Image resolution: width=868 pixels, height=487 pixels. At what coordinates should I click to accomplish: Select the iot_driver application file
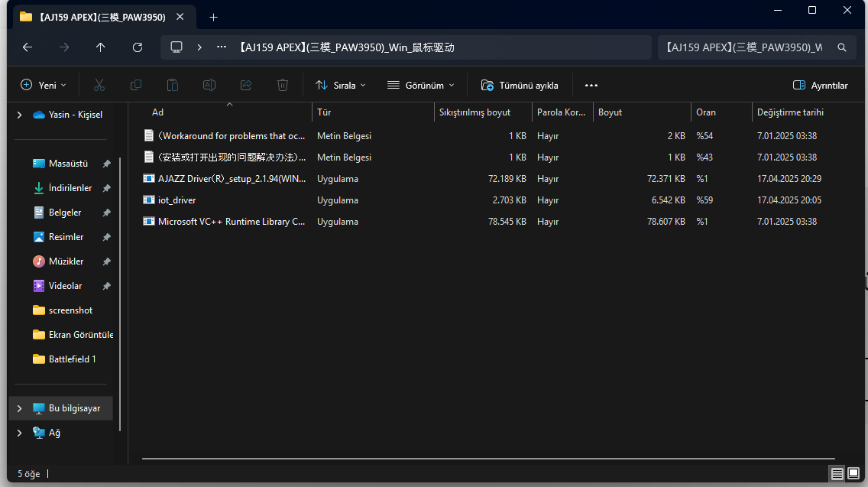point(177,200)
